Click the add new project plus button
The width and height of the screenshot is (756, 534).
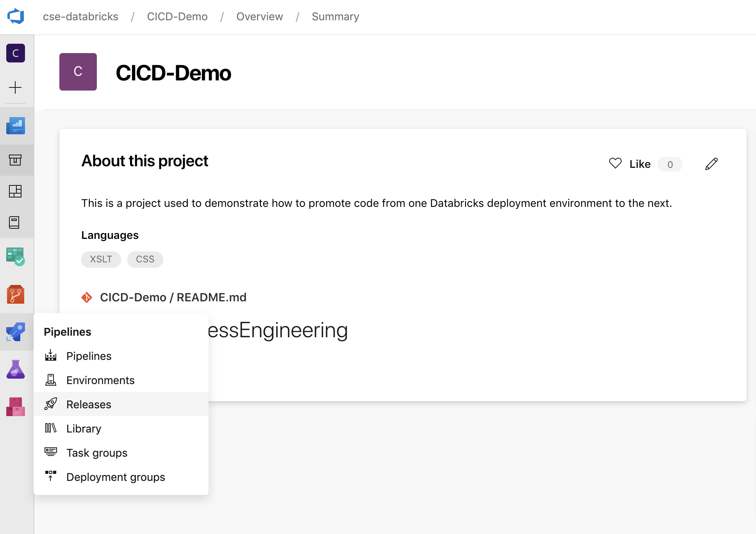coord(16,88)
